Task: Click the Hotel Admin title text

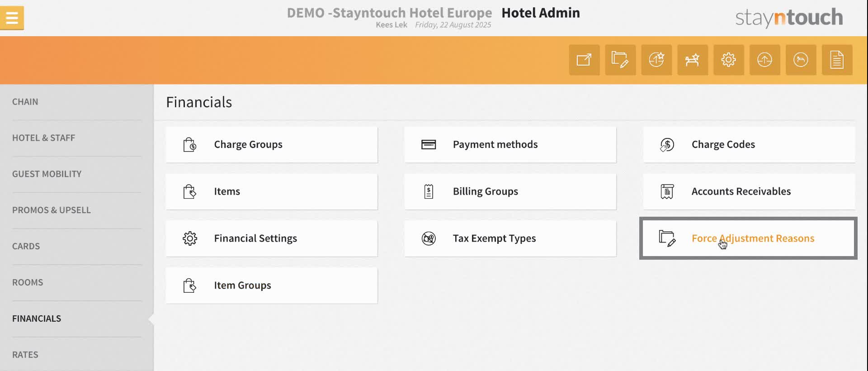Action: tap(541, 13)
